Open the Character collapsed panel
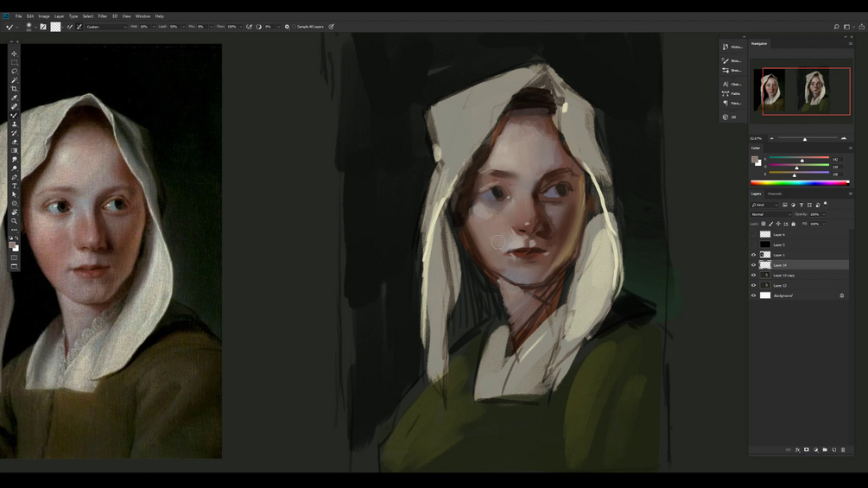 coord(732,84)
